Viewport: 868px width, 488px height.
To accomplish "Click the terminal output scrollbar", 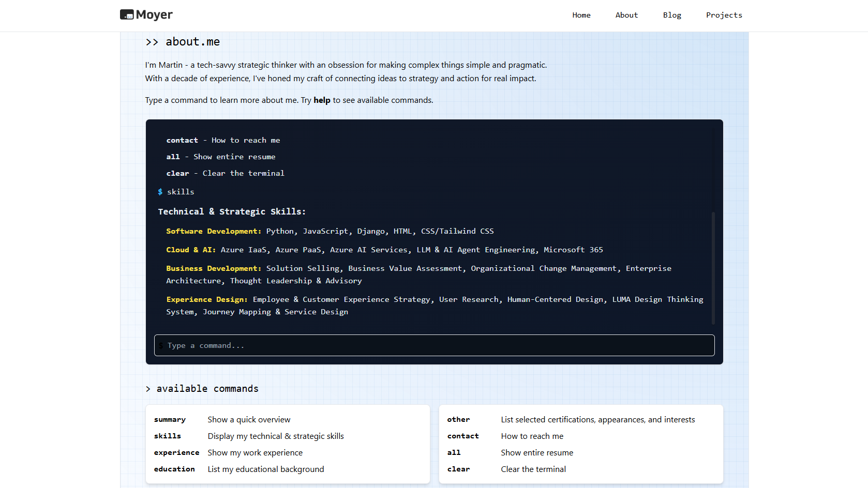I will [713, 268].
